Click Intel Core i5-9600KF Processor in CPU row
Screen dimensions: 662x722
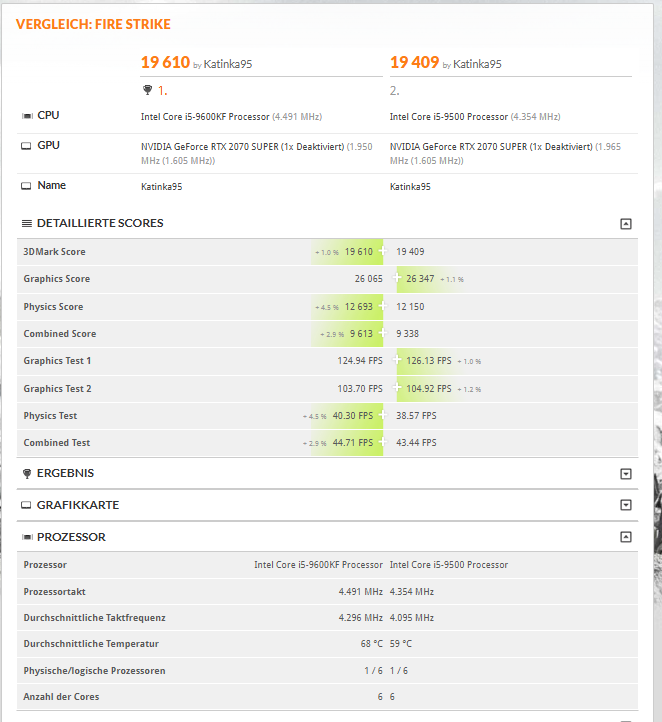205,116
